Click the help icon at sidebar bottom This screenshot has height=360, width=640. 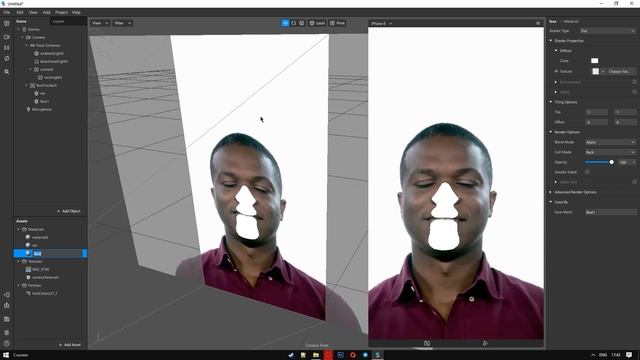click(7, 344)
